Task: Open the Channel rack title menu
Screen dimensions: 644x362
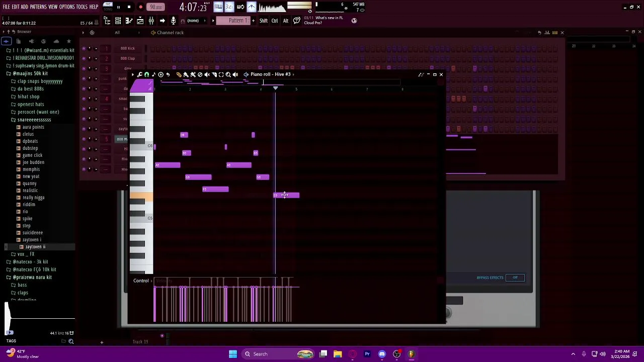Action: [170, 33]
